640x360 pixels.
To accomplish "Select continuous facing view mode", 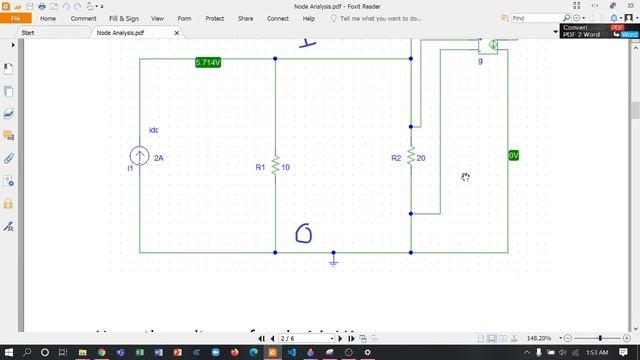I will pos(514,338).
